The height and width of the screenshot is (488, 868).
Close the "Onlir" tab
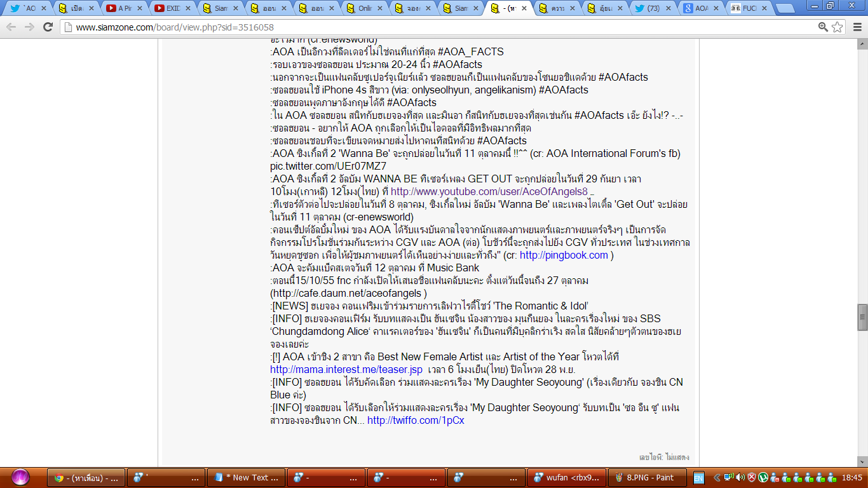(379, 9)
